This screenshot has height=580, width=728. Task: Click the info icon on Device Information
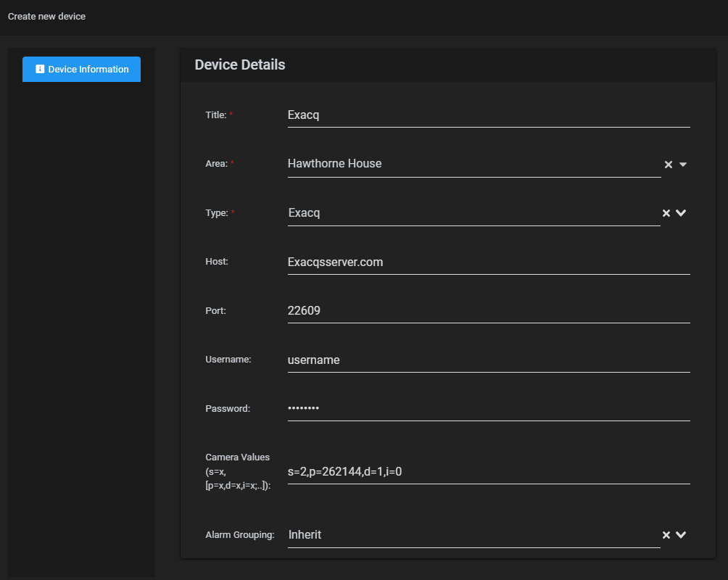point(40,69)
